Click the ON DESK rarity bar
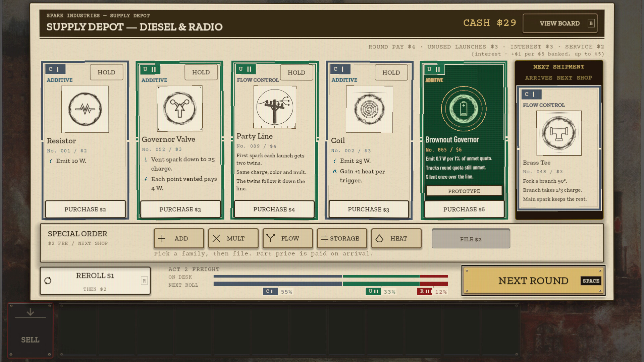Image resolution: width=644 pixels, height=362 pixels. point(330,277)
